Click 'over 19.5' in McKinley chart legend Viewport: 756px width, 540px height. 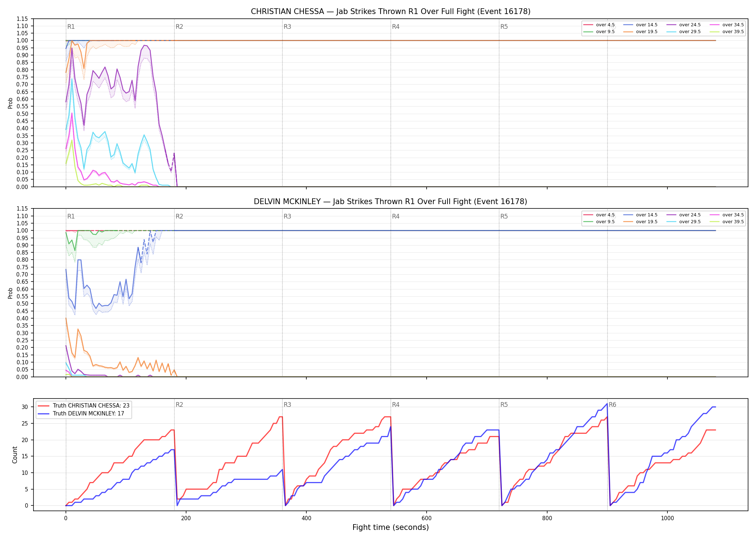tap(647, 222)
